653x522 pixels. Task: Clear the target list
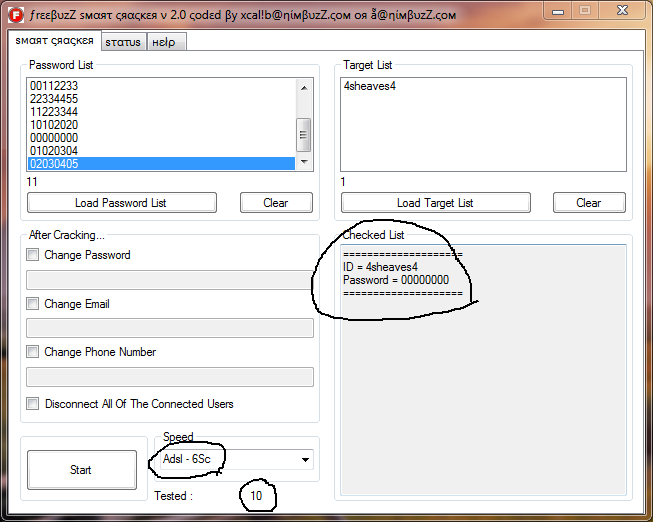click(x=589, y=202)
